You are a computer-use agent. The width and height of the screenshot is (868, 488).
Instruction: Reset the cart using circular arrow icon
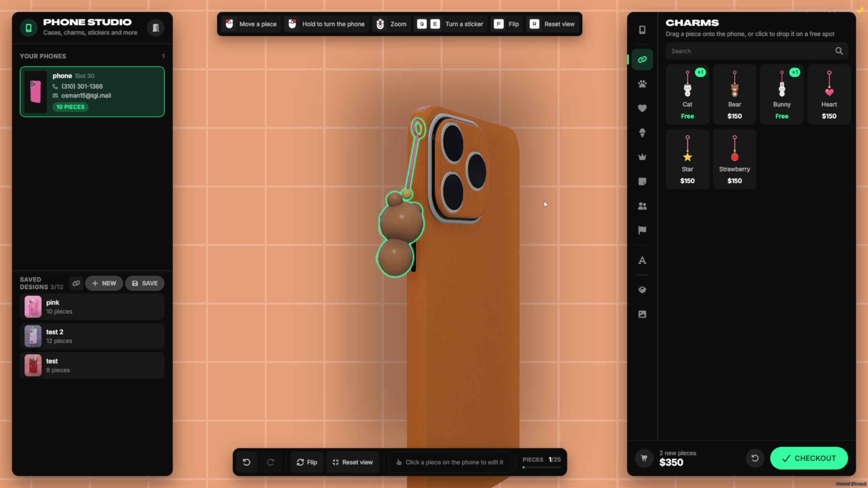pos(755,458)
